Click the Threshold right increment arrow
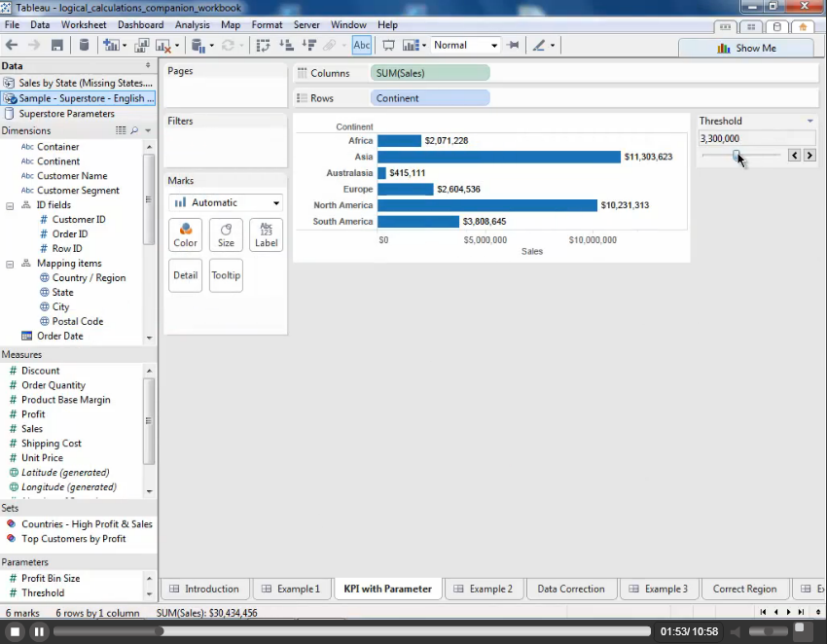Image resolution: width=827 pixels, height=644 pixels. [x=809, y=155]
